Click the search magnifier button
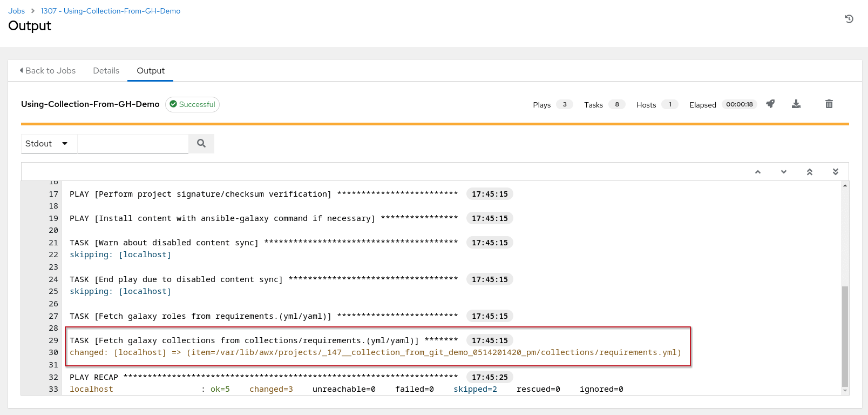Image resolution: width=868 pixels, height=415 pixels. click(x=201, y=143)
